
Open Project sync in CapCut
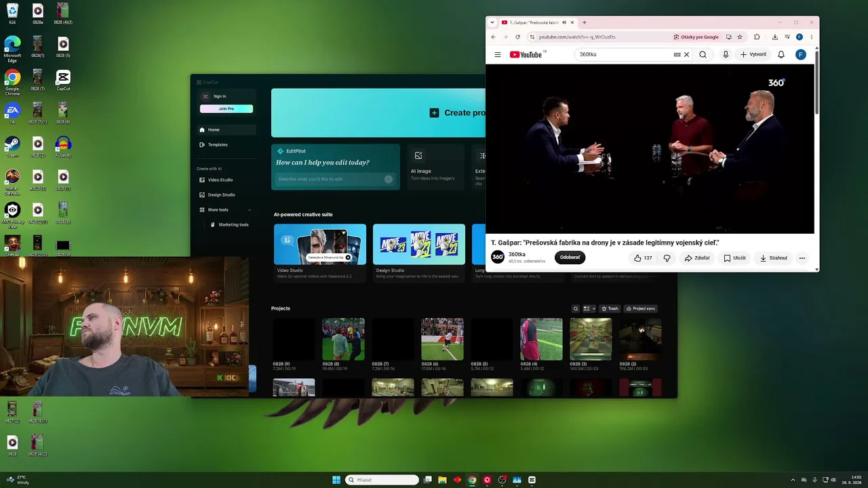640,308
